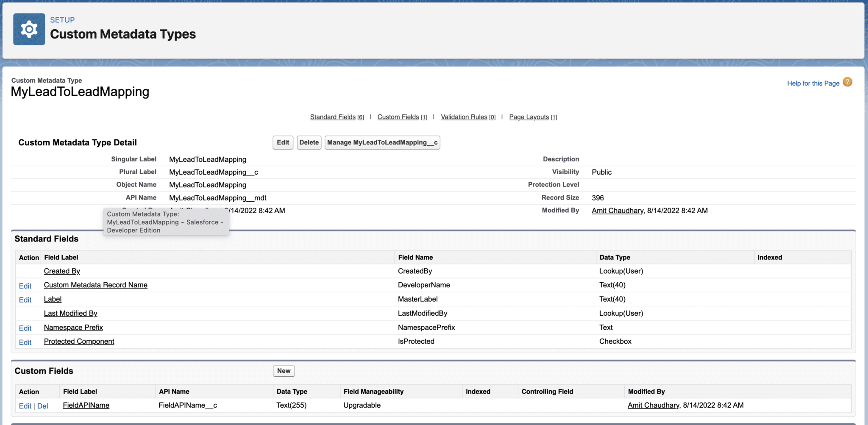
Task: Click the New button under Custom Fields
Action: click(284, 370)
